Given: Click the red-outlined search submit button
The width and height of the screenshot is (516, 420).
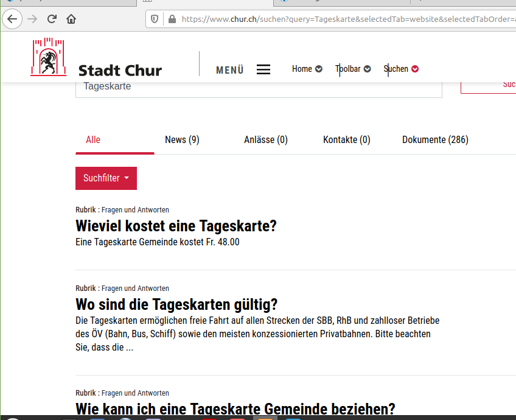Looking at the screenshot, I should (x=489, y=86).
